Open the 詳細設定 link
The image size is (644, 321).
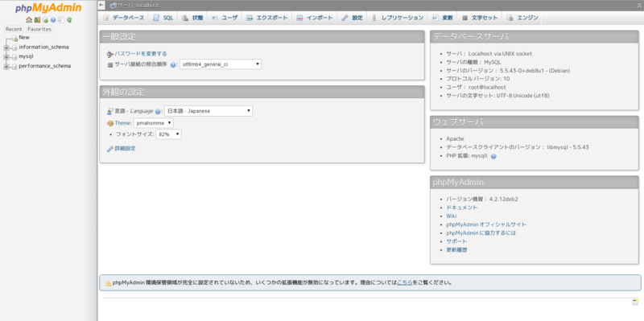126,149
